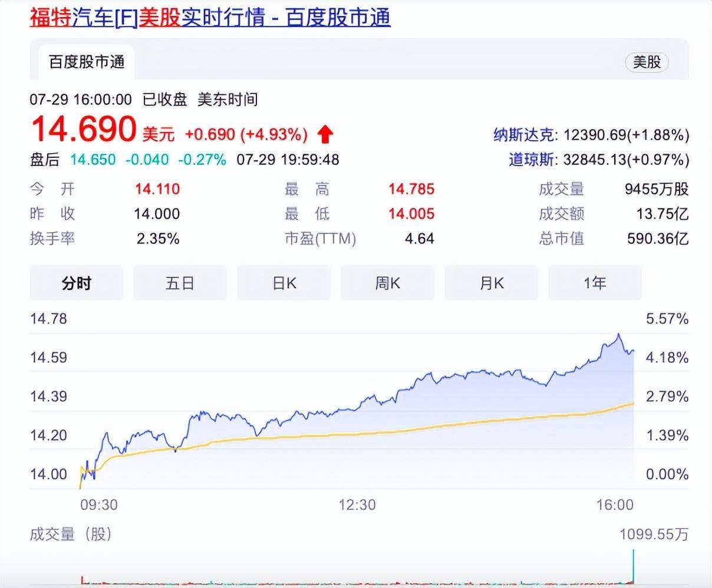Image resolution: width=712 pixels, height=588 pixels.
Task: Click the 16:00 time axis label
Action: click(615, 505)
